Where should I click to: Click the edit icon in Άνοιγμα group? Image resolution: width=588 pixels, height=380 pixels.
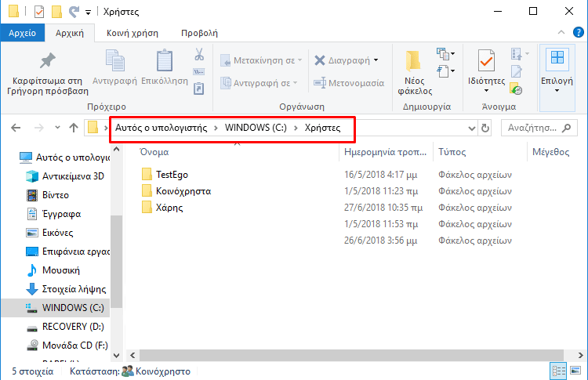click(517, 71)
